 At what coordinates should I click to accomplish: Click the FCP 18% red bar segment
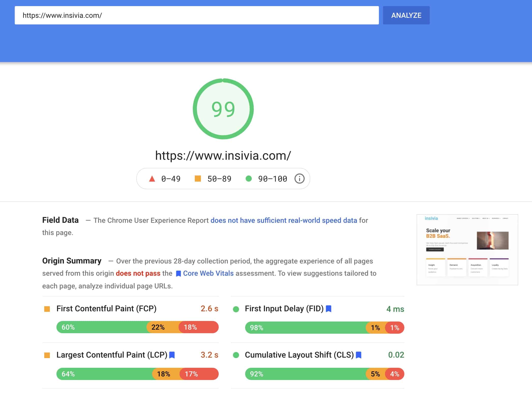pos(199,327)
